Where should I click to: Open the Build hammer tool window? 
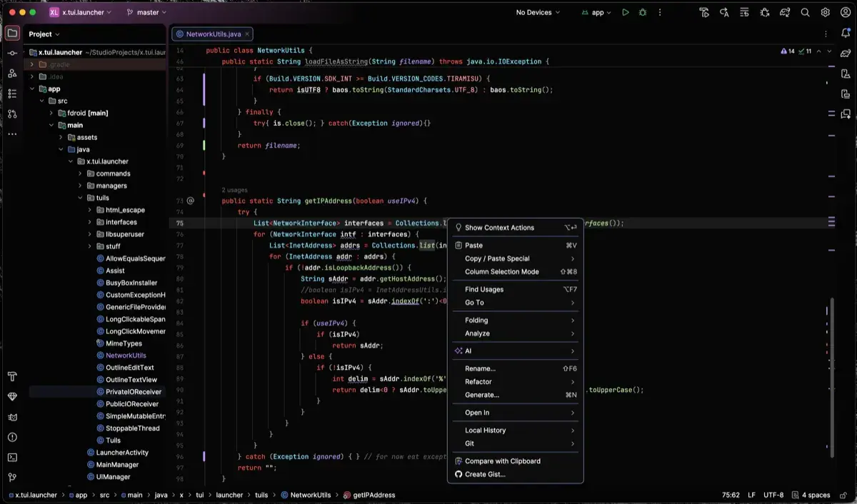click(x=12, y=377)
